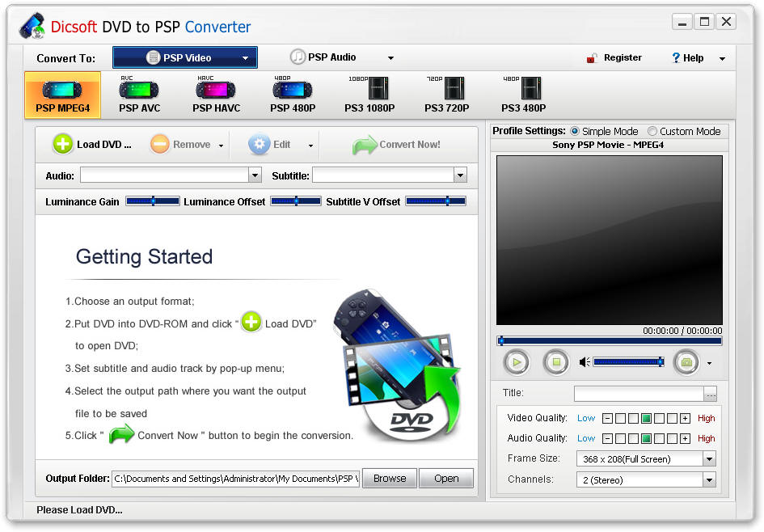Click the blue Edit gear icon

click(x=260, y=144)
